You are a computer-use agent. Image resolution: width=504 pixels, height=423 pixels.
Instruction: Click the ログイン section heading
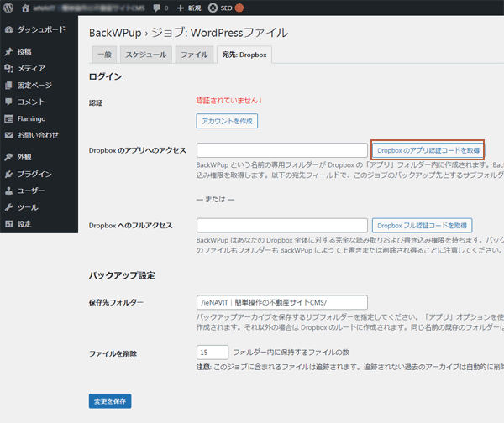(x=106, y=76)
